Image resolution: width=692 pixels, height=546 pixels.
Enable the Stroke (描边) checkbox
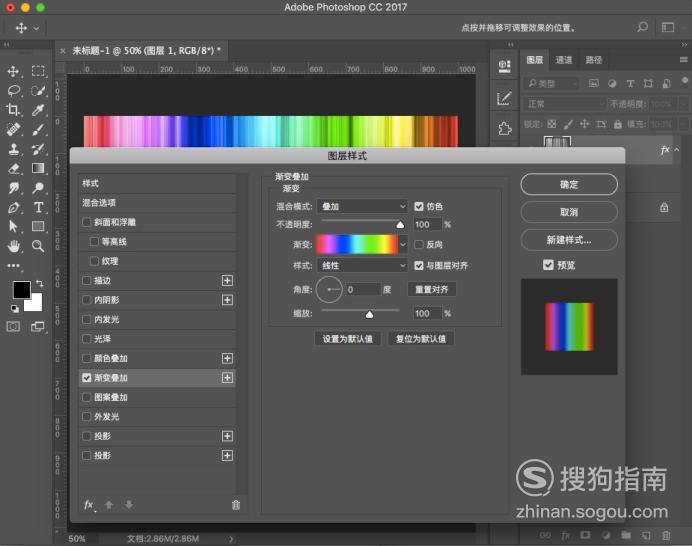[86, 280]
